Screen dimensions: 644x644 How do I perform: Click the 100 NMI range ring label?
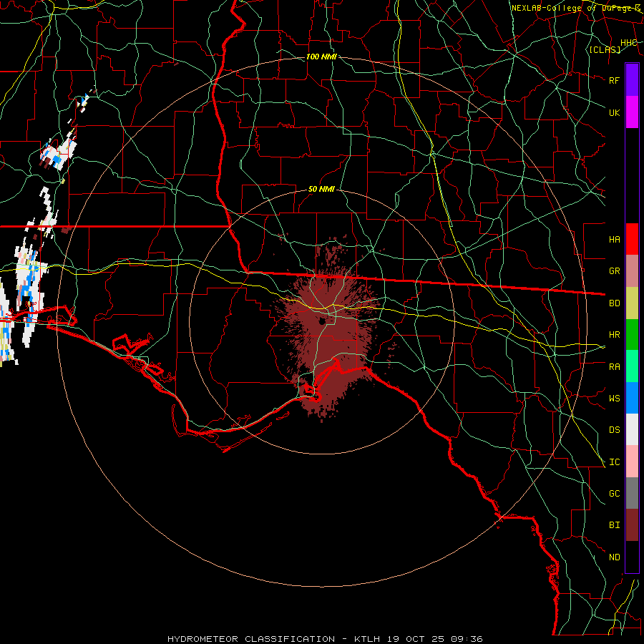tap(321, 57)
